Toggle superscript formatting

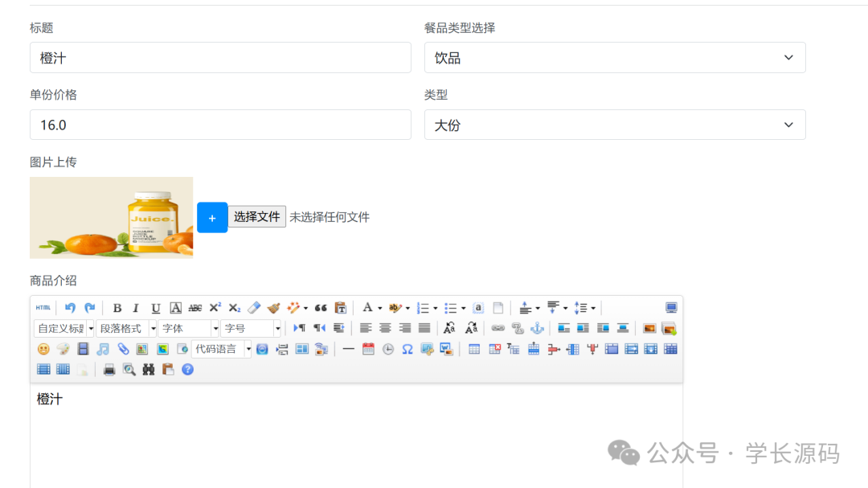click(x=215, y=307)
